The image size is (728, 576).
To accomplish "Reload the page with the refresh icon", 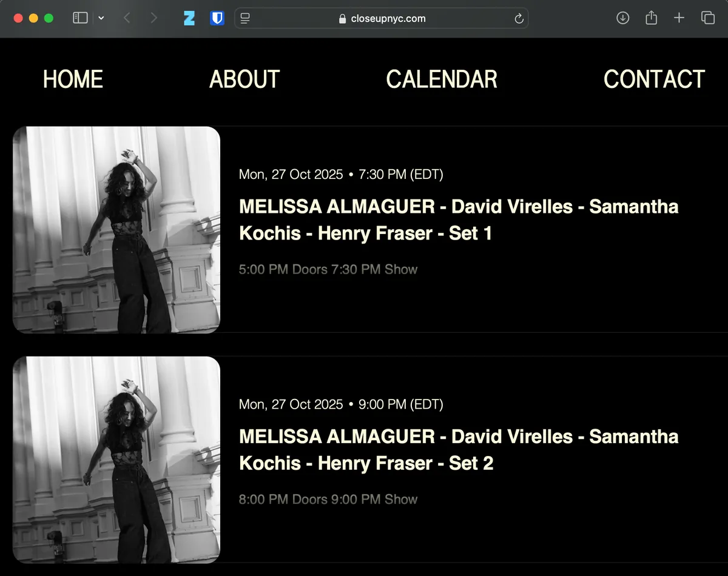I will coord(519,18).
